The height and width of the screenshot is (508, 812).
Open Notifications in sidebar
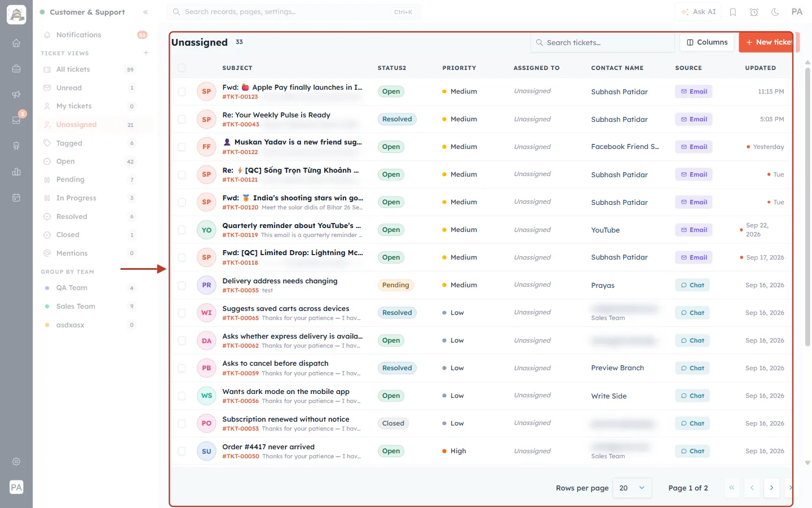point(95,35)
